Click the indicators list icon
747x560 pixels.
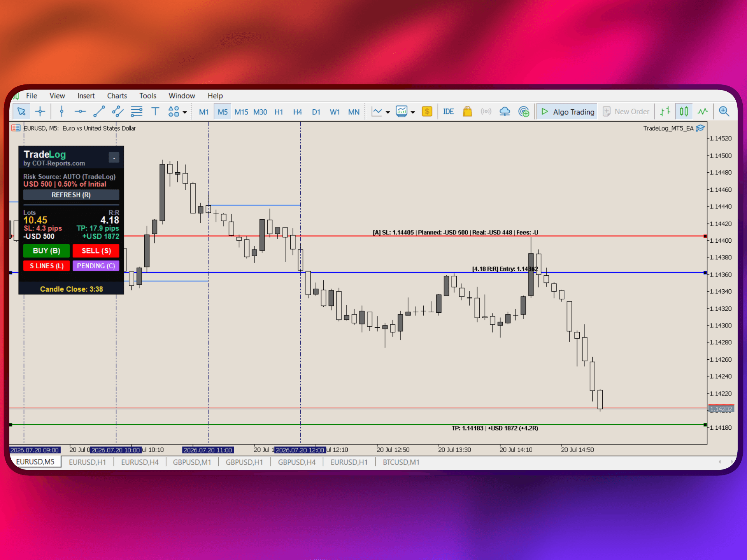click(x=402, y=112)
